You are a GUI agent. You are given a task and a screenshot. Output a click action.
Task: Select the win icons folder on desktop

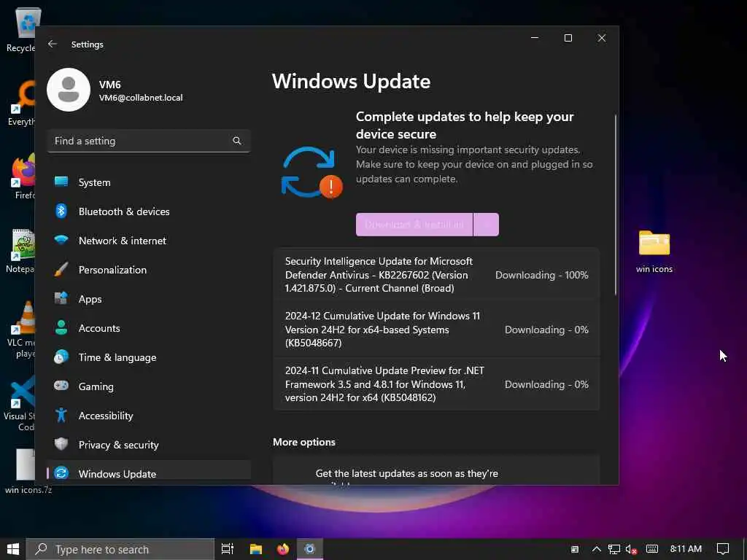[x=654, y=252]
